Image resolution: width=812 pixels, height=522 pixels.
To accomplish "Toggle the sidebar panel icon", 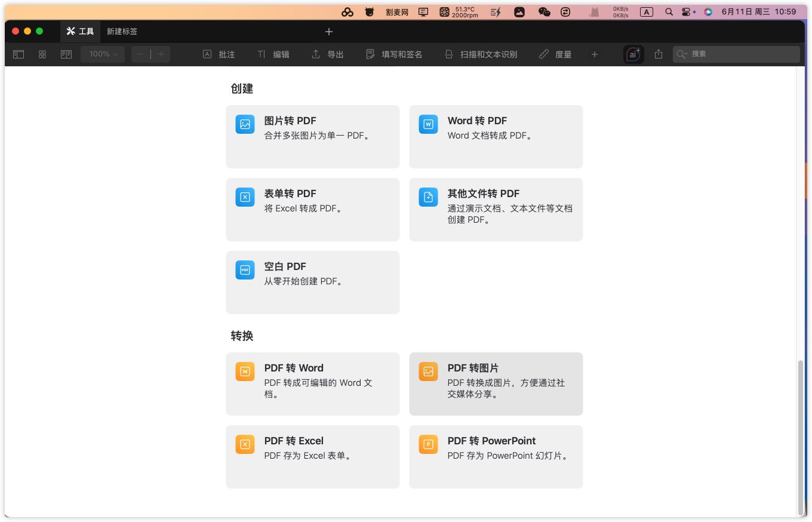I will pyautogui.click(x=19, y=54).
